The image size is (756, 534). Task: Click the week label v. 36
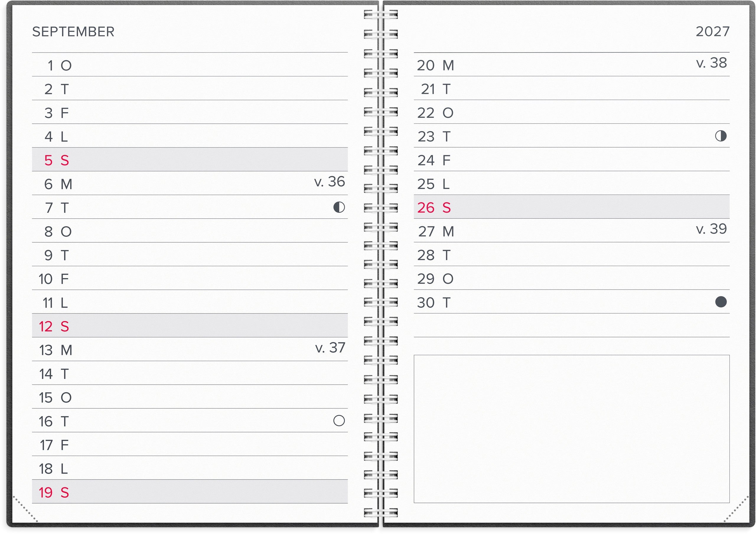(329, 182)
